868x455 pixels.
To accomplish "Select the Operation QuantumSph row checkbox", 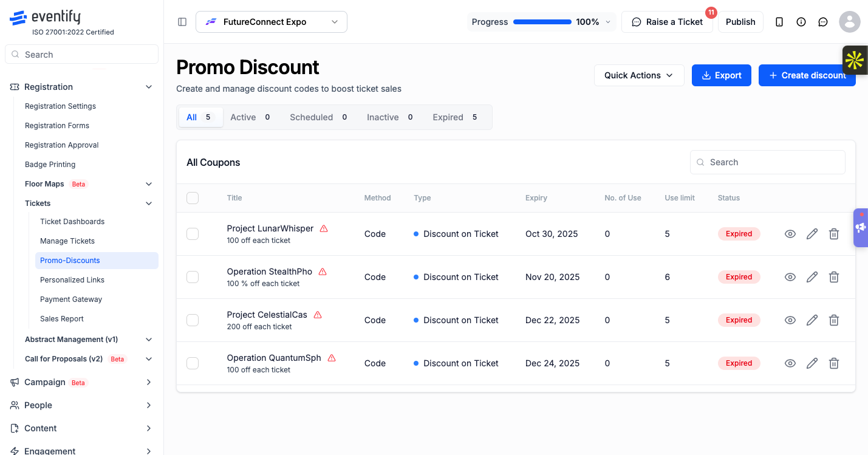I will [x=193, y=363].
